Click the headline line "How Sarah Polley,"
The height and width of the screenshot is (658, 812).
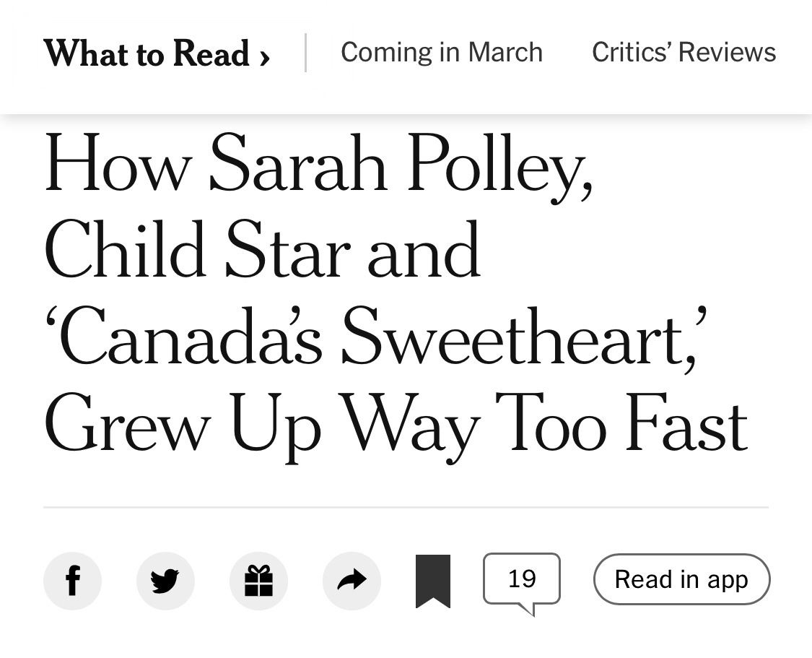(318, 165)
